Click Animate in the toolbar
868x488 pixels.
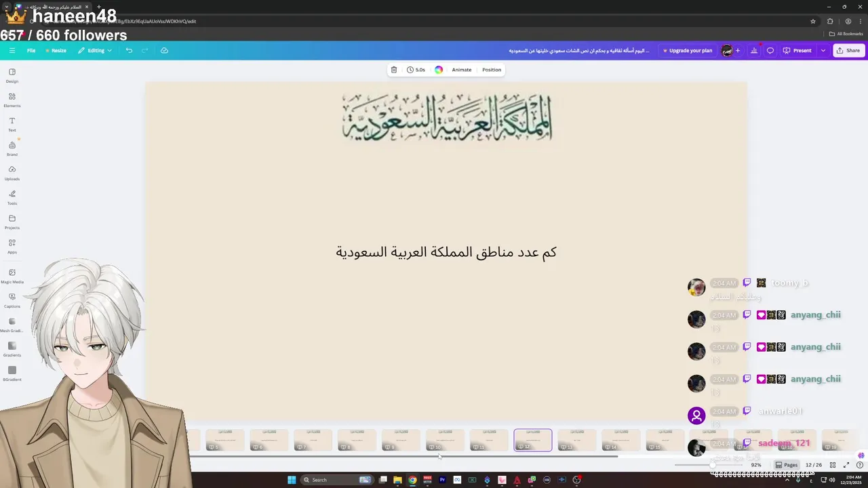[462, 70]
